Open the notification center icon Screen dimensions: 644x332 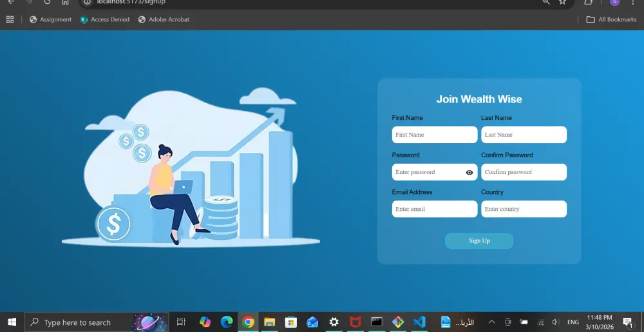pos(627,322)
